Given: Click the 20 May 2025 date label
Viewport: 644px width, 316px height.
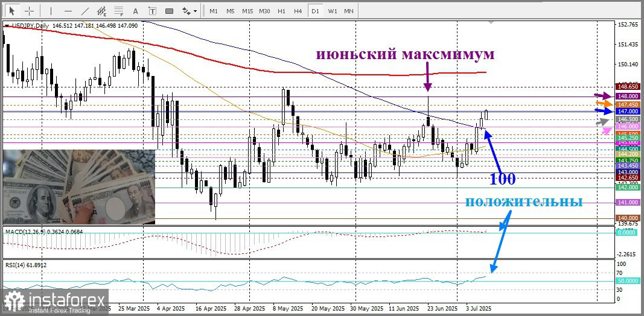Looking at the screenshot, I should (x=327, y=308).
